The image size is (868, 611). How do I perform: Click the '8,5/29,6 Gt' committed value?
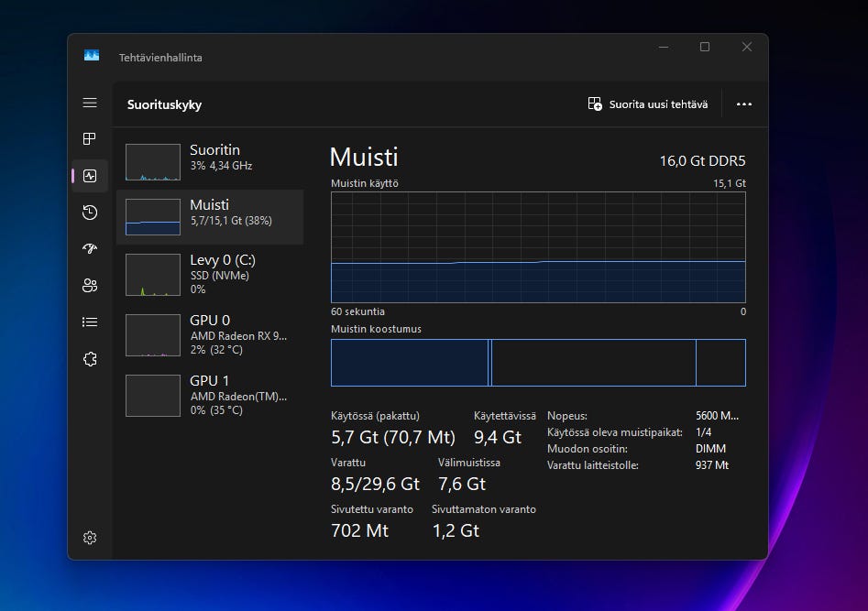pos(375,484)
